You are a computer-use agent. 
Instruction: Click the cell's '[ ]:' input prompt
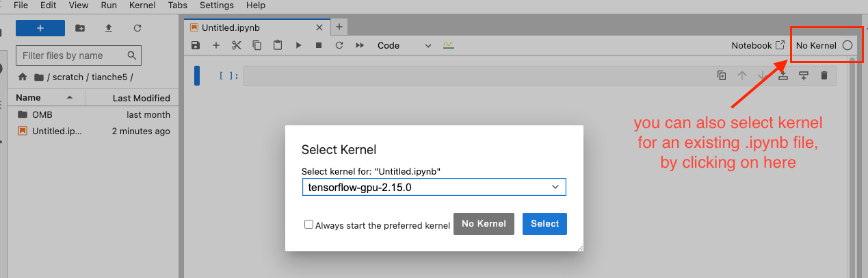click(x=228, y=76)
